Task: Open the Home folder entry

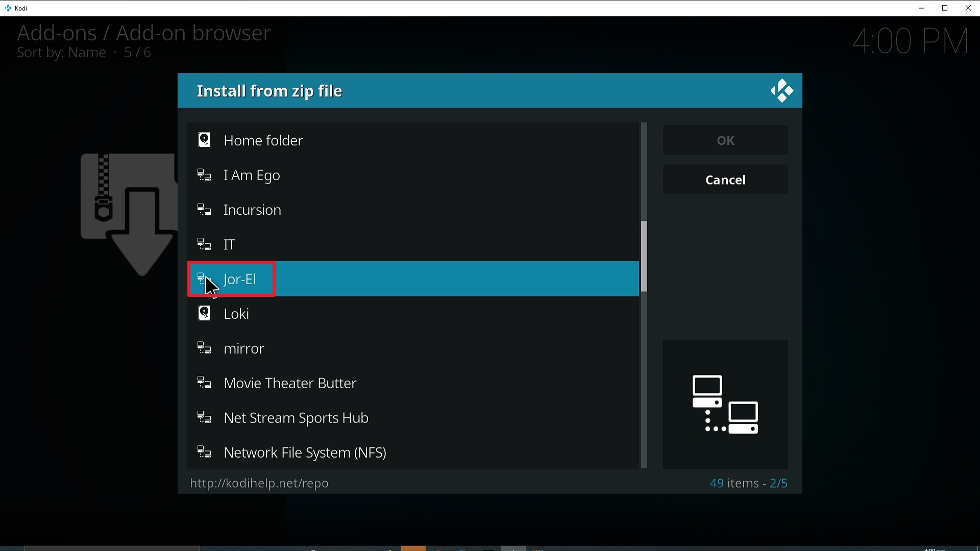Action: click(413, 140)
